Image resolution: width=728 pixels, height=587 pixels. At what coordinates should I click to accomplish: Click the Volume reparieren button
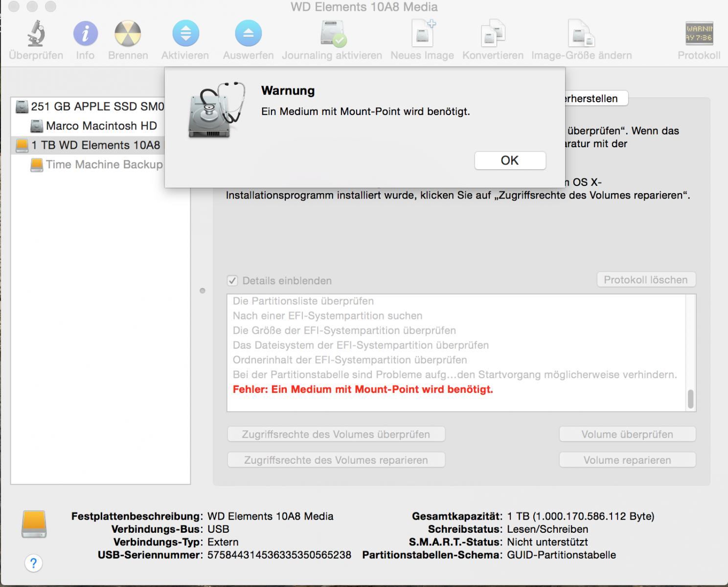[627, 460]
